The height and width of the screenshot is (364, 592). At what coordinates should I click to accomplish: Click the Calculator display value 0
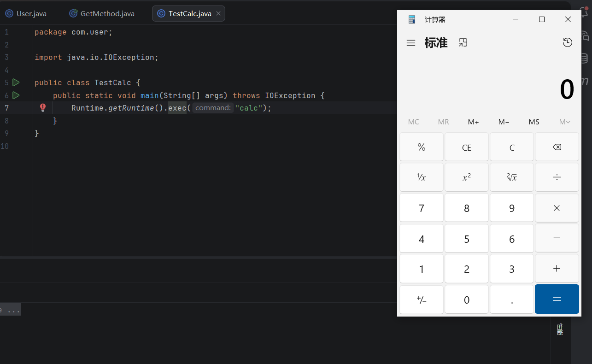click(x=567, y=90)
